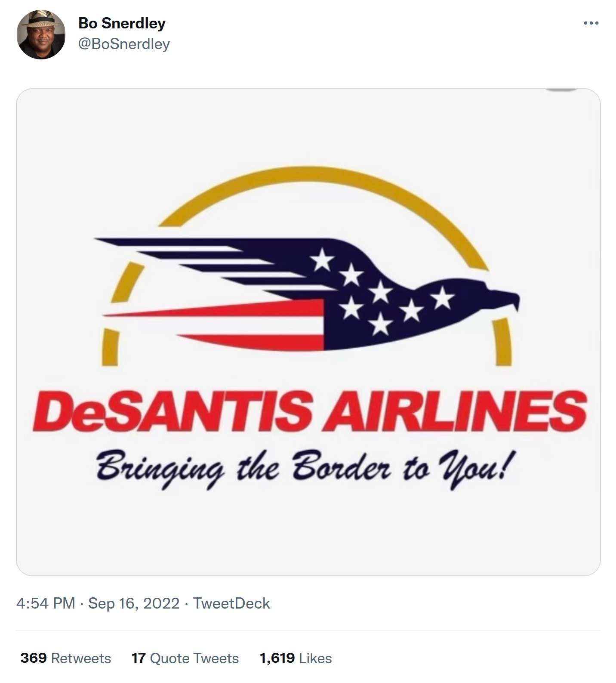Open the @BoSnerdley handle link
This screenshot has width=616, height=683.
click(x=124, y=44)
